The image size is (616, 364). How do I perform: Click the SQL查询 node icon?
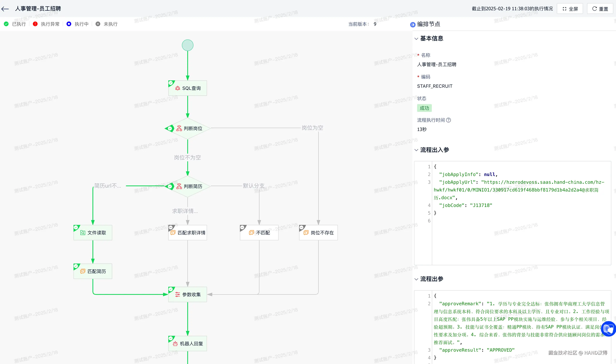coord(178,88)
